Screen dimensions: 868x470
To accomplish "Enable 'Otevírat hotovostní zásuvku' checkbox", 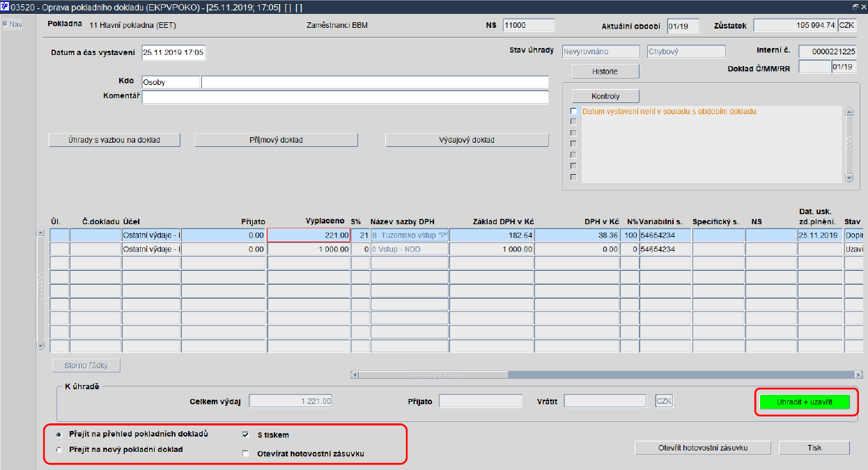I will (x=245, y=454).
